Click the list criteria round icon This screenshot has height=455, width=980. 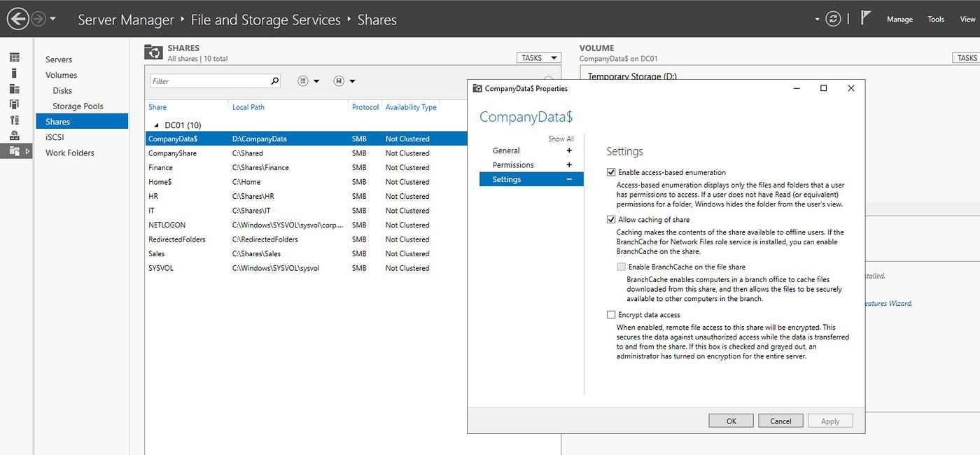(302, 81)
